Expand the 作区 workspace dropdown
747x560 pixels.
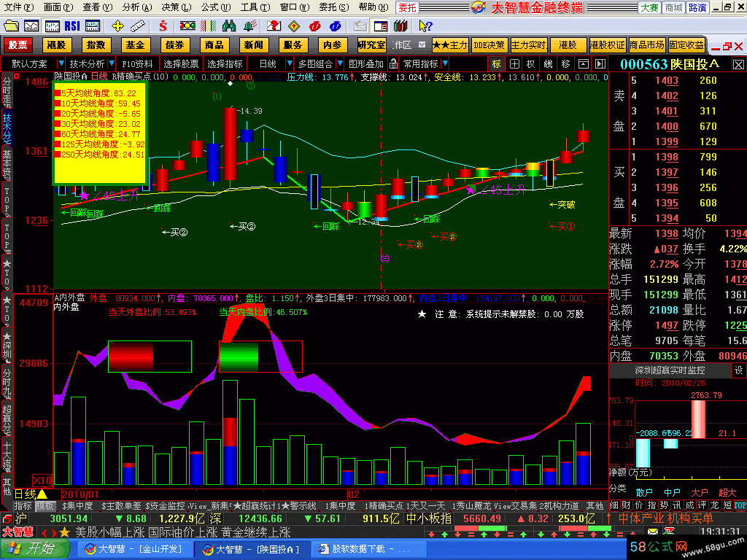[x=422, y=44]
